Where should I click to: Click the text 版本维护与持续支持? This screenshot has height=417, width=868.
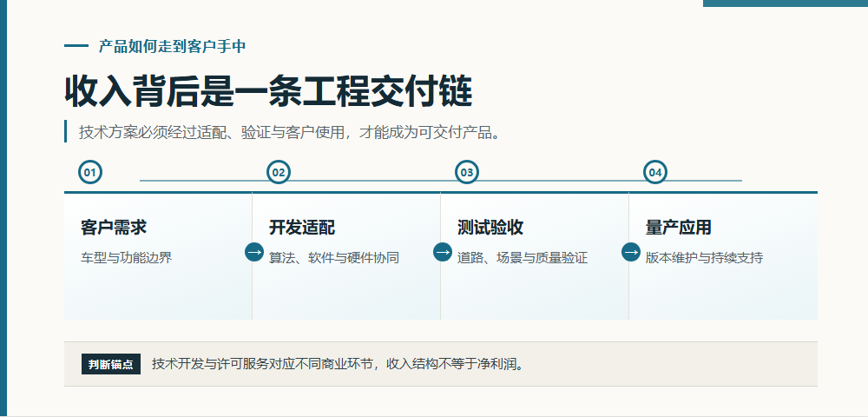(704, 257)
